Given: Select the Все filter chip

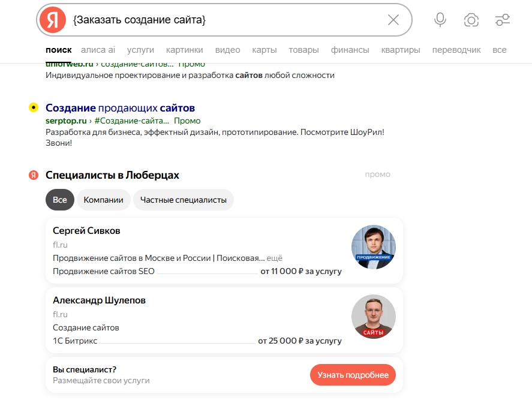Looking at the screenshot, I should point(60,200).
